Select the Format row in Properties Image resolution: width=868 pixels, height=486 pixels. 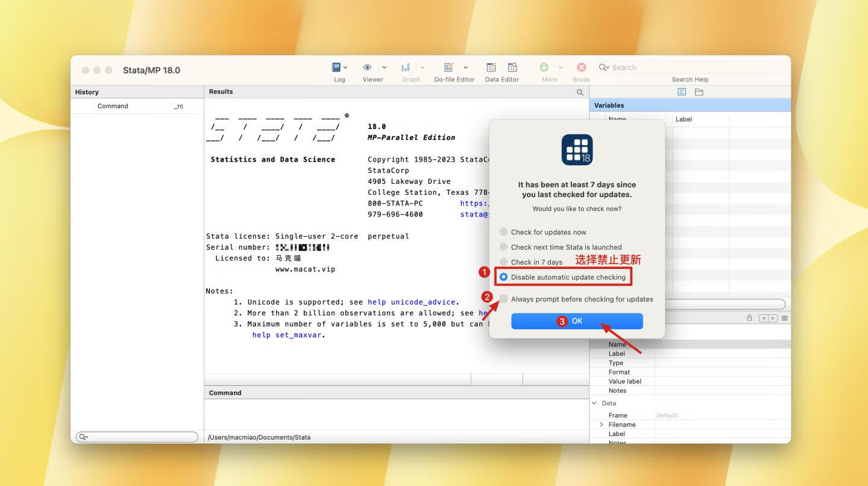[690, 372]
